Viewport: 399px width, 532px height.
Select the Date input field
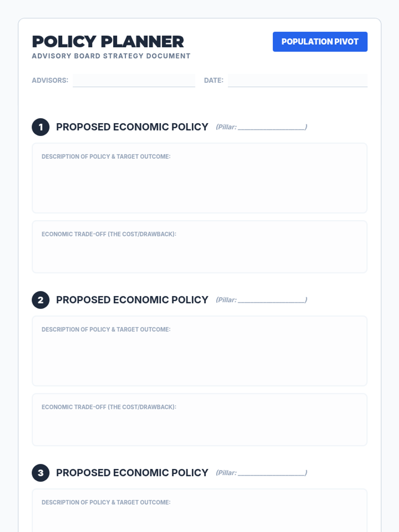298,80
